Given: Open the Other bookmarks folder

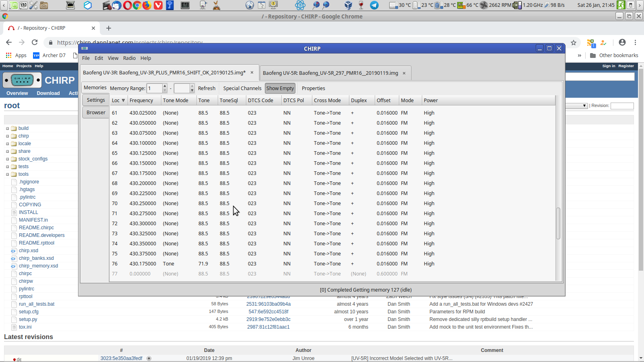Looking at the screenshot, I should 614,56.
